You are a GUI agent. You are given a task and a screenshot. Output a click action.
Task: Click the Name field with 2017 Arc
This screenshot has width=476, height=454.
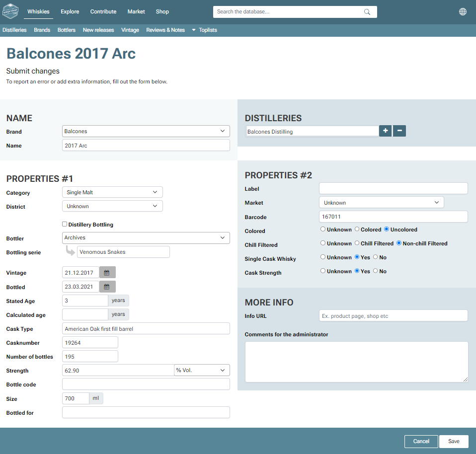pyautogui.click(x=146, y=146)
